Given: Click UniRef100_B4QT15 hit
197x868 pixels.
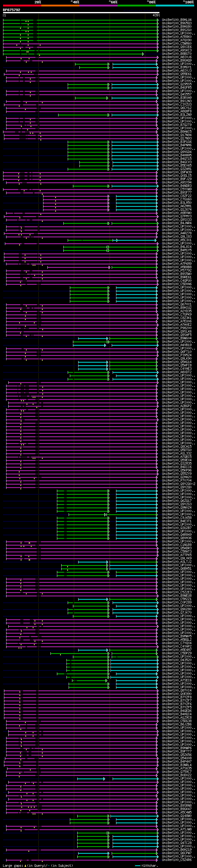Looking at the screenshot, I should pyautogui.click(x=176, y=159).
